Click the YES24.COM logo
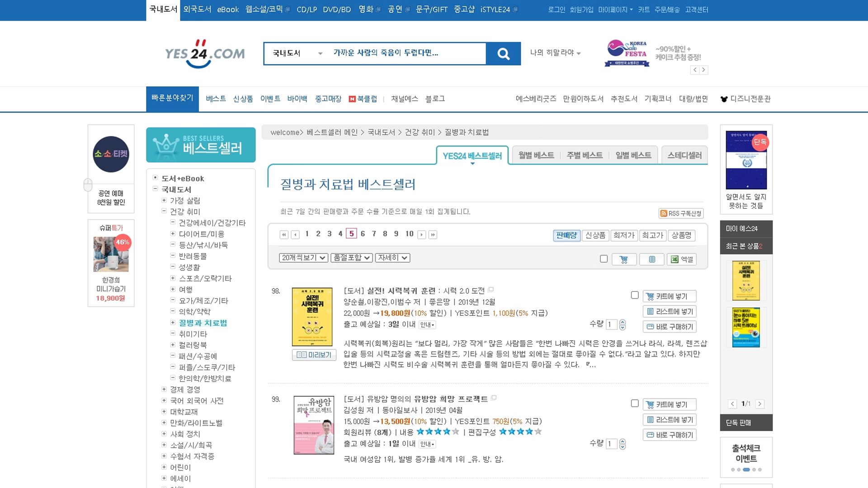 [x=205, y=54]
